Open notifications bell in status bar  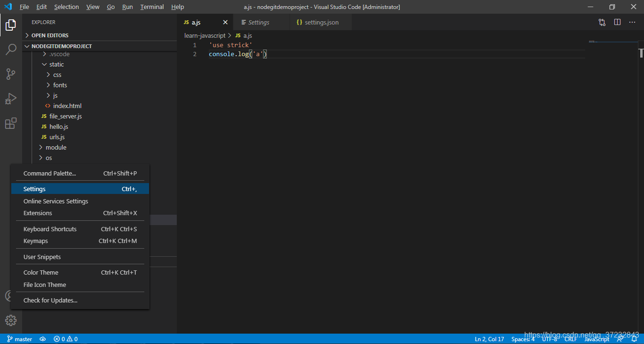click(x=634, y=339)
